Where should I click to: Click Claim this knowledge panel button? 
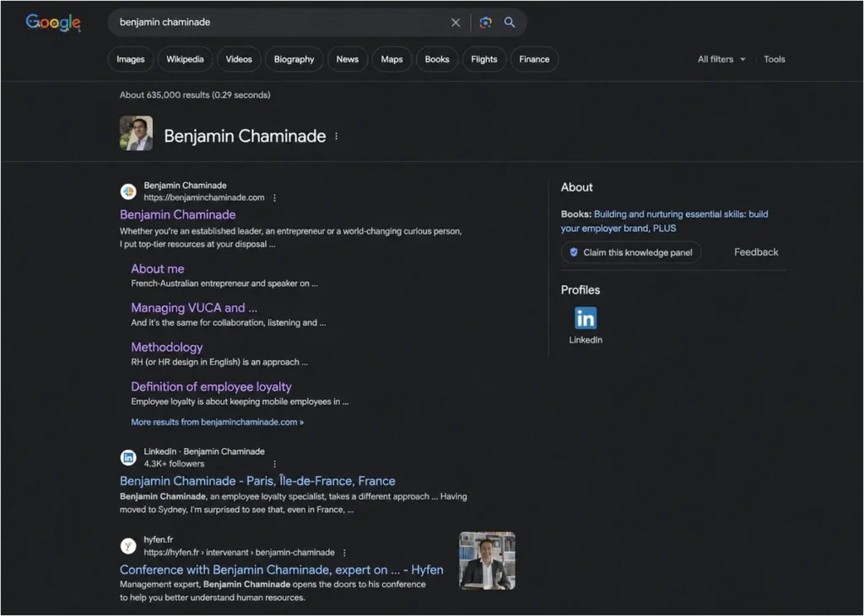(x=631, y=252)
